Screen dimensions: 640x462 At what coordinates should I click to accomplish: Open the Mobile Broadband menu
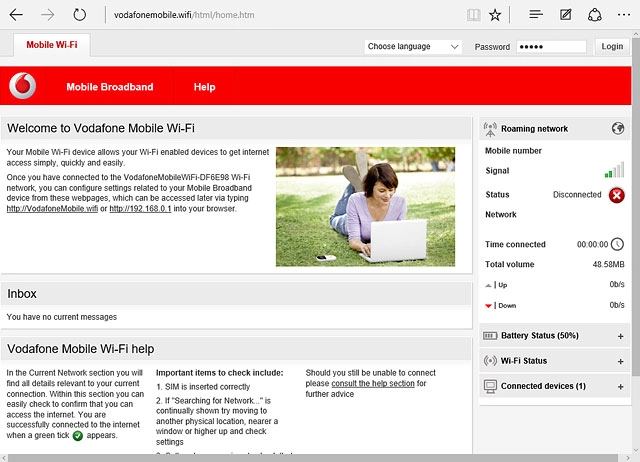110,87
